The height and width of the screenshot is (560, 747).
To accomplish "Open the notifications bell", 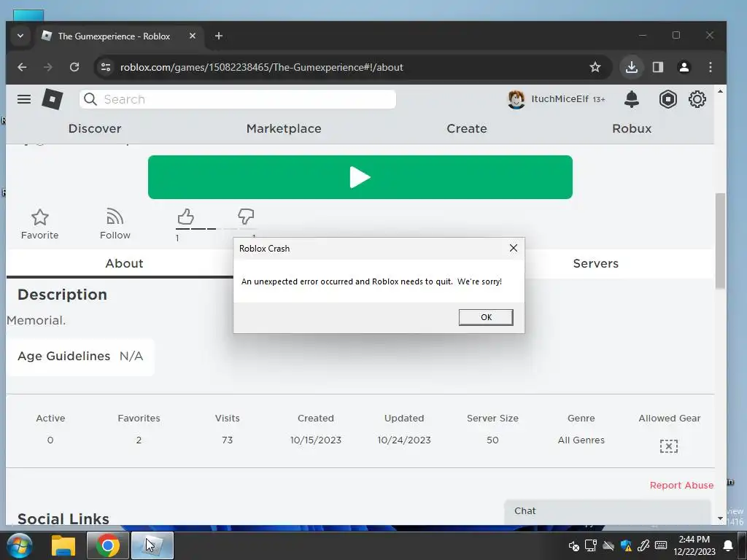I will [x=631, y=99].
